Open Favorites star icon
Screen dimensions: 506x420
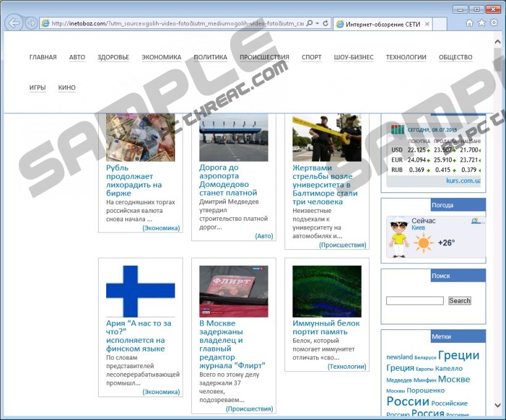481,23
